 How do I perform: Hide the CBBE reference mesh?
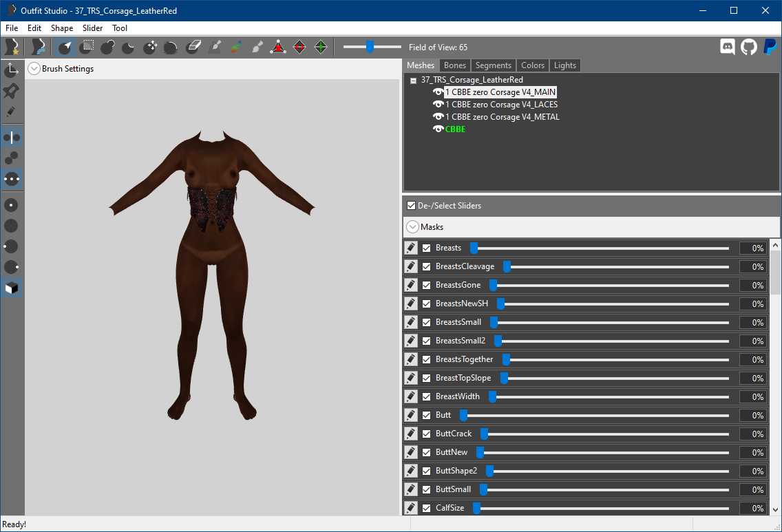tap(438, 129)
